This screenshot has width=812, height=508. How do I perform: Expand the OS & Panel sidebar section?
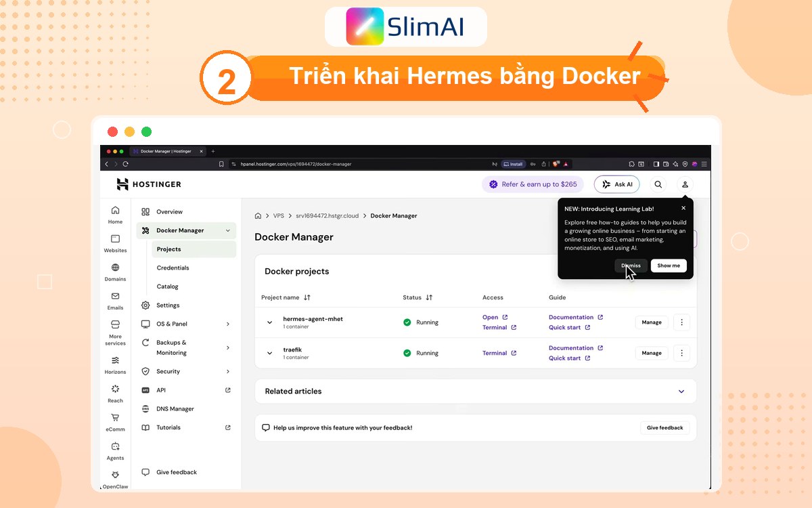click(228, 324)
